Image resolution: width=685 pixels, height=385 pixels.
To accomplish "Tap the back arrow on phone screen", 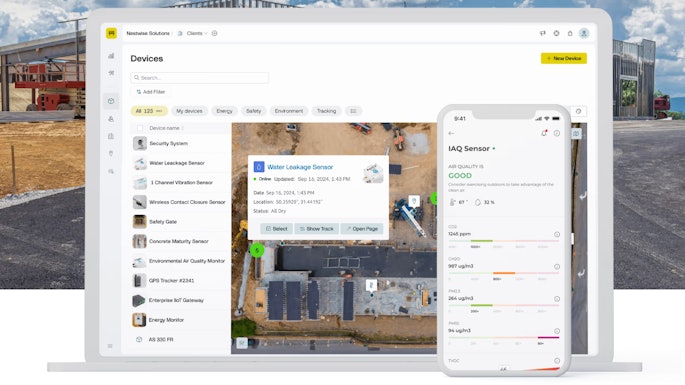I will [x=451, y=133].
